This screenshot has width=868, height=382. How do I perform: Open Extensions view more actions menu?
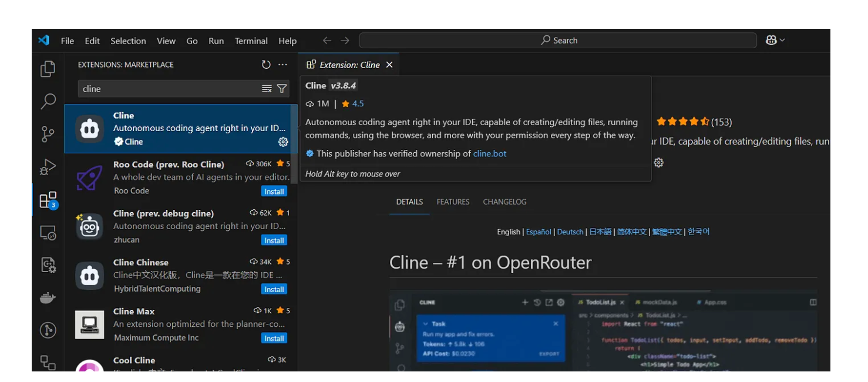(x=282, y=65)
